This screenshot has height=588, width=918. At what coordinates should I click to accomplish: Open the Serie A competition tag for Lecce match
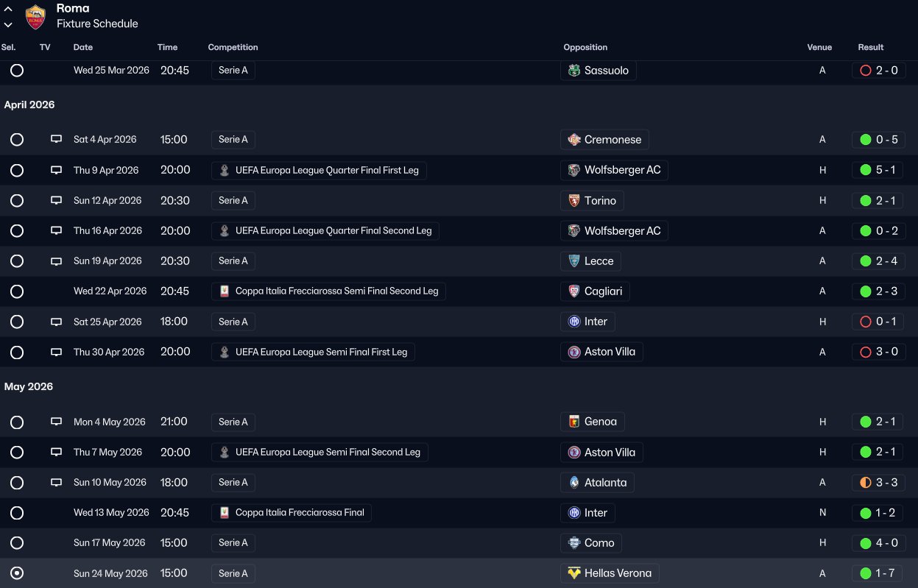(233, 261)
